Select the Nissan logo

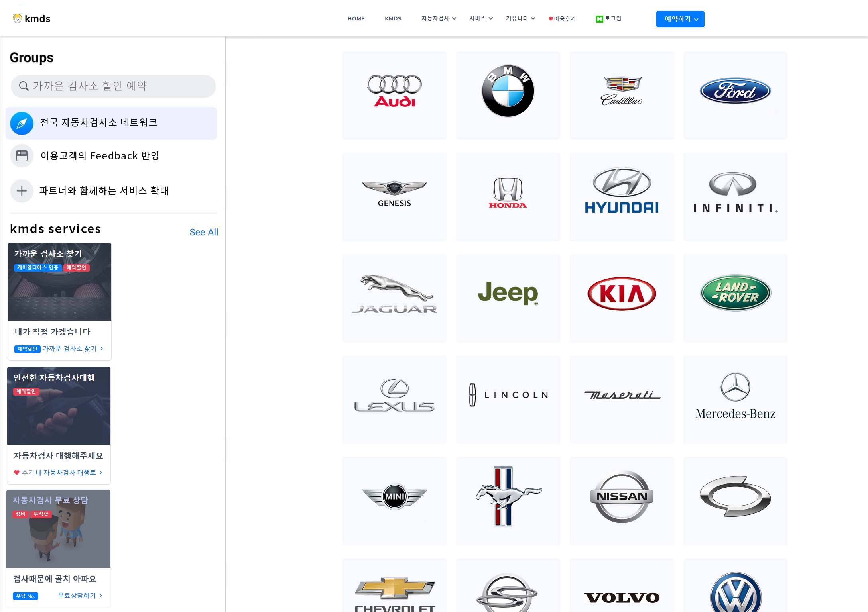(x=622, y=496)
